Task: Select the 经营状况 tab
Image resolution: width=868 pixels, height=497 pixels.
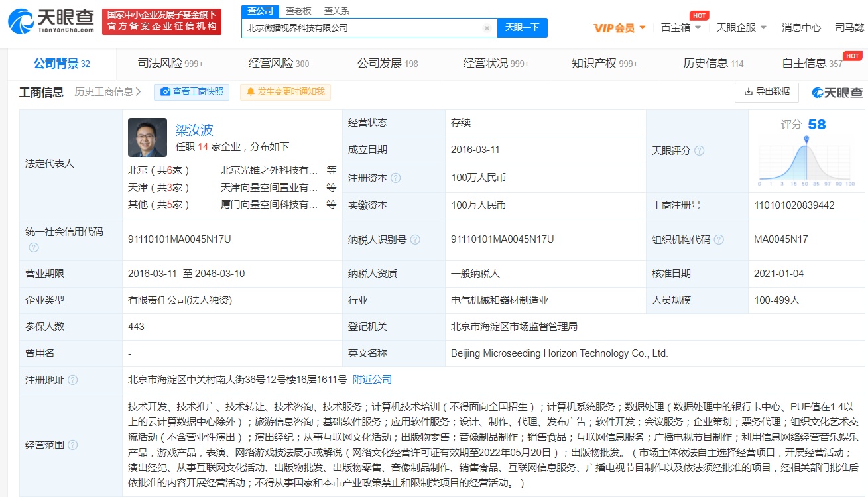Action: point(496,64)
